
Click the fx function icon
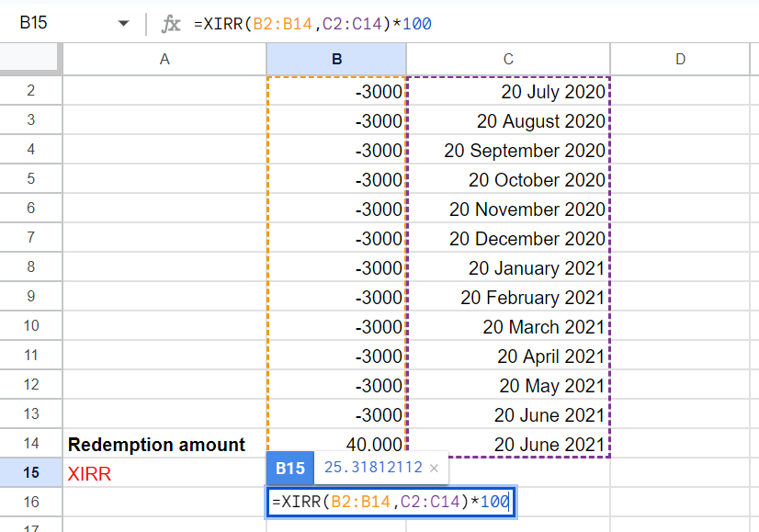tap(171, 24)
